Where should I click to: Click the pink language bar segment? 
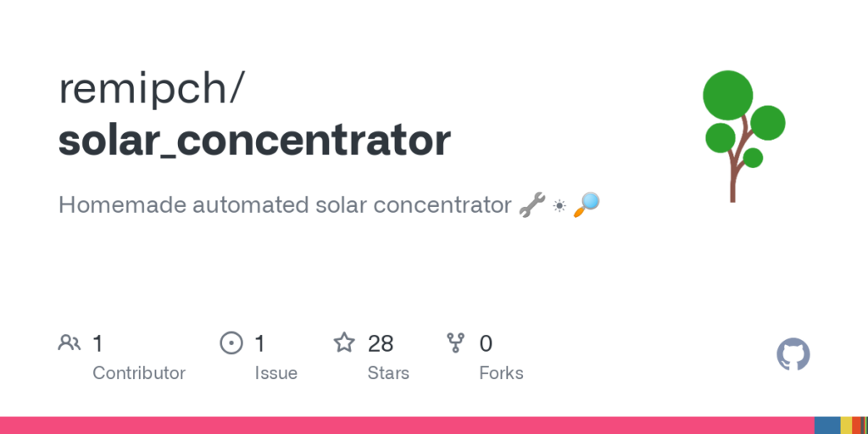(x=407, y=426)
